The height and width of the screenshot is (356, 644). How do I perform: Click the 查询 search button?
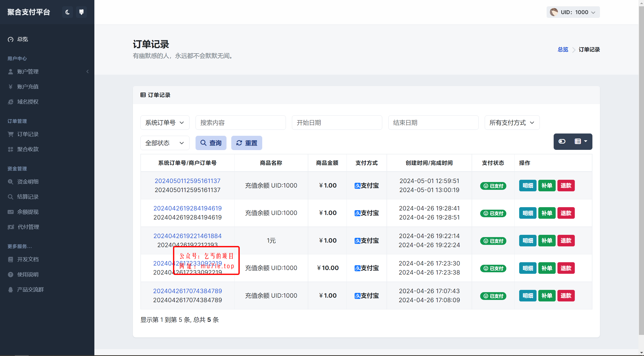pyautogui.click(x=211, y=143)
